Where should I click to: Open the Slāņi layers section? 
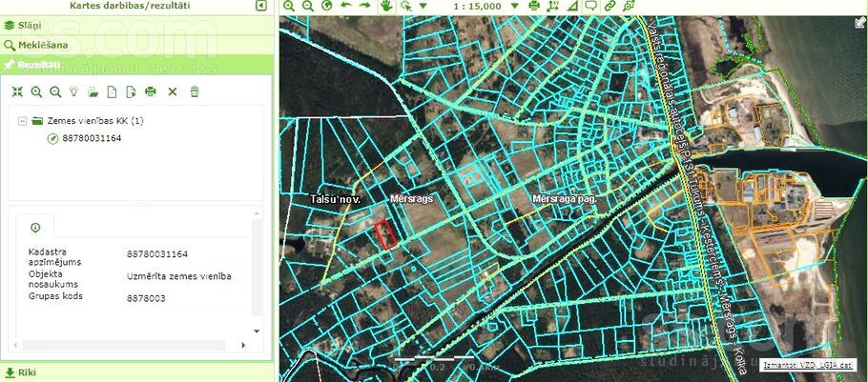click(29, 24)
